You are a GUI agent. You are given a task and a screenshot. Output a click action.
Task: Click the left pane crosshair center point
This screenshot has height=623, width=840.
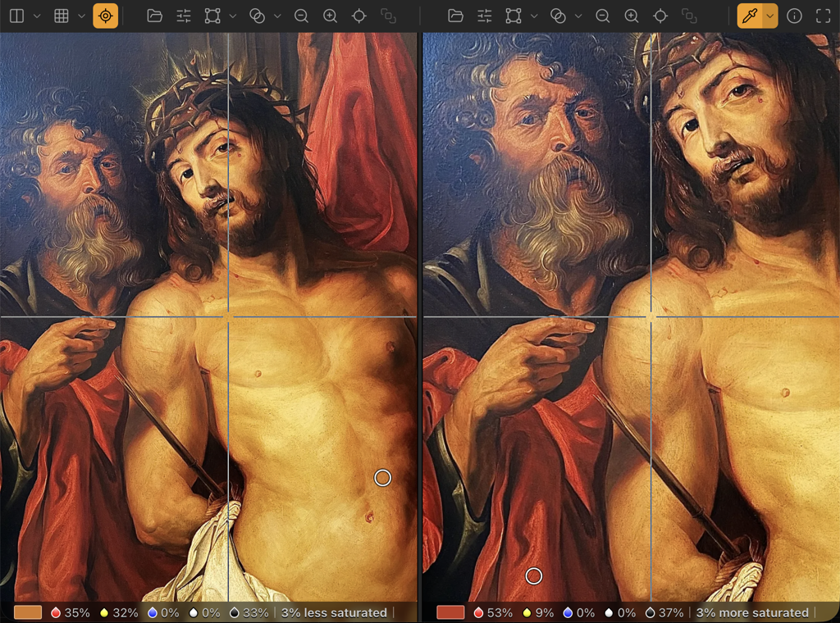tap(228, 317)
